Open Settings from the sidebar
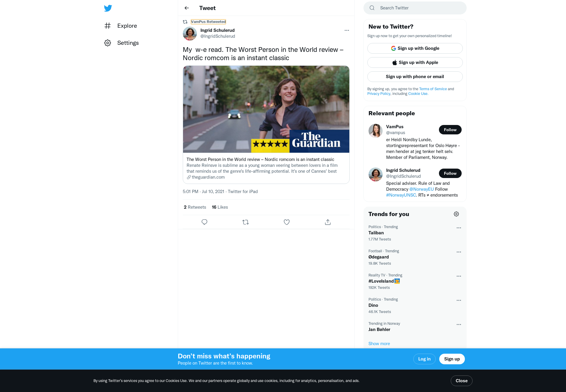 pos(121,43)
